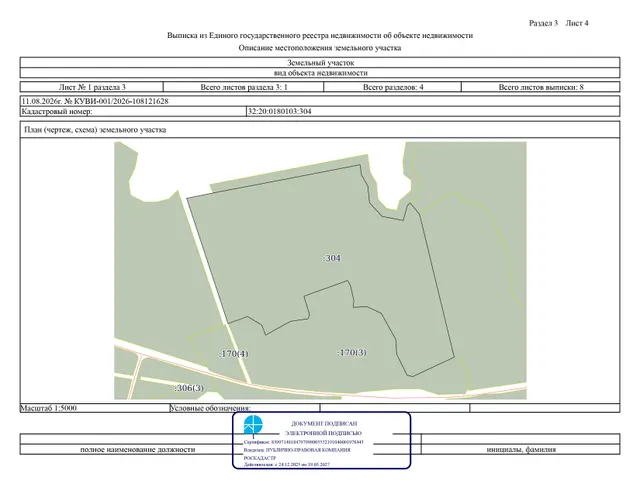Select the ':170(4)' parcel label

tap(233, 354)
